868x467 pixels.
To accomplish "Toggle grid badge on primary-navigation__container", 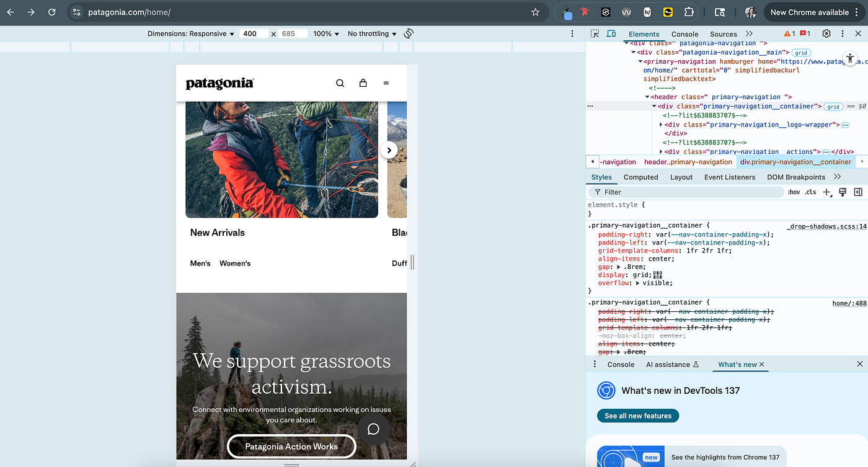I will tap(833, 107).
